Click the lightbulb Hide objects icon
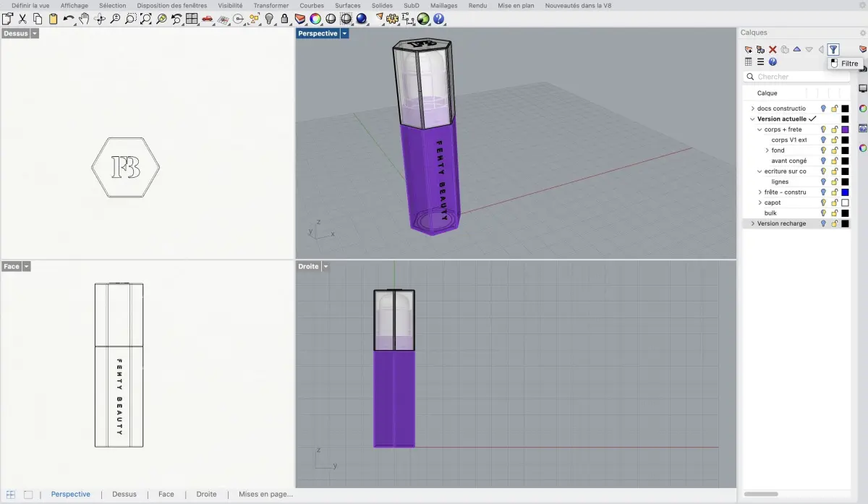 [x=269, y=19]
